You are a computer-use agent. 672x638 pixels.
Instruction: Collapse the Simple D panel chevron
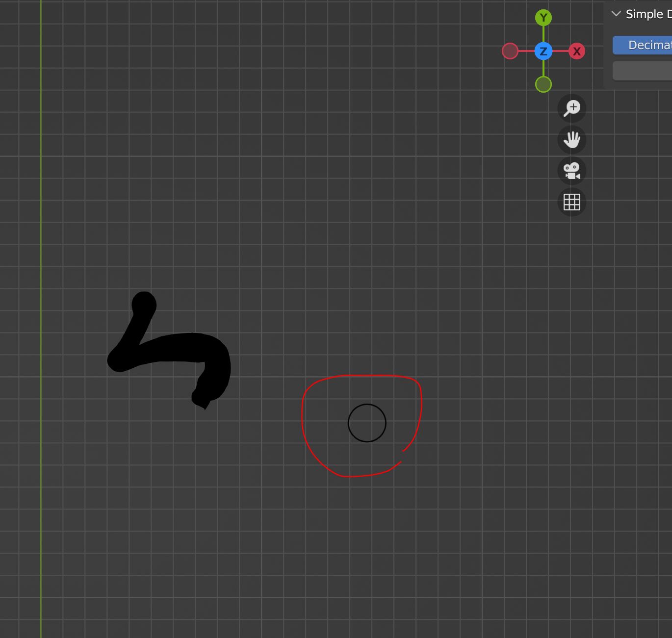(x=617, y=14)
